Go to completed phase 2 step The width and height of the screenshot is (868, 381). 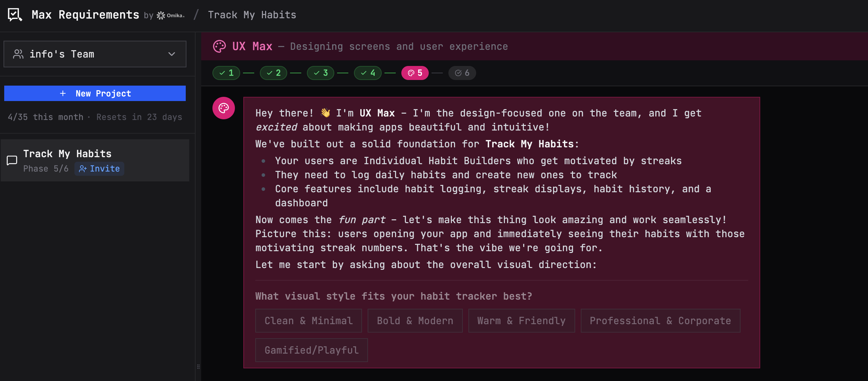pos(273,73)
